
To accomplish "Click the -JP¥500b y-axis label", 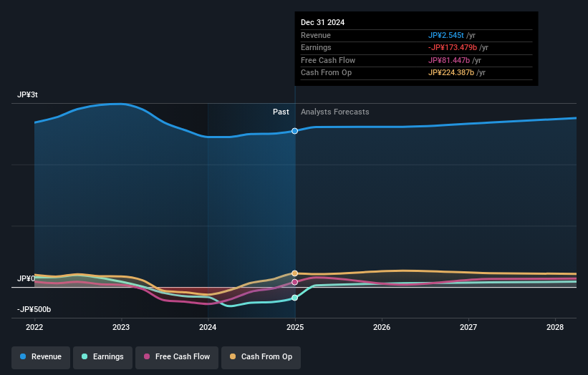I will coord(34,309).
